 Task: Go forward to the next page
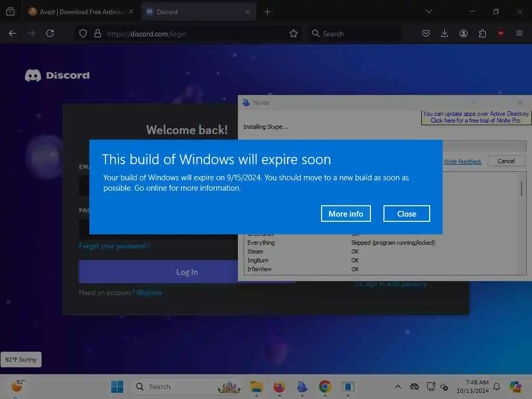coord(31,33)
